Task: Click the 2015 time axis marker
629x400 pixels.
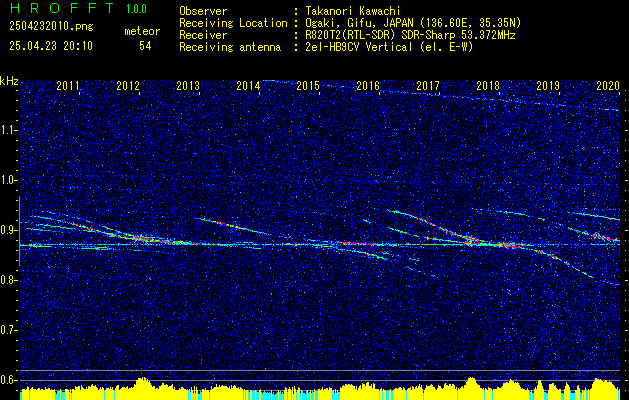Action: coord(308,85)
